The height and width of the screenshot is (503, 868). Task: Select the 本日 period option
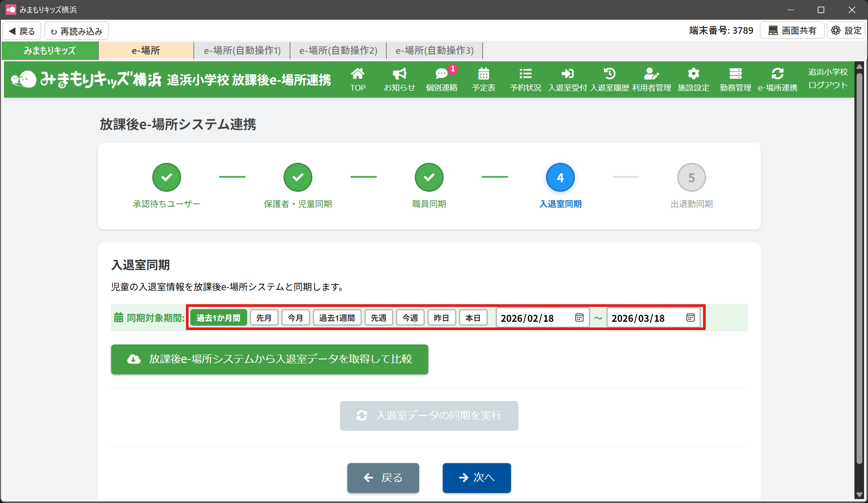click(473, 318)
